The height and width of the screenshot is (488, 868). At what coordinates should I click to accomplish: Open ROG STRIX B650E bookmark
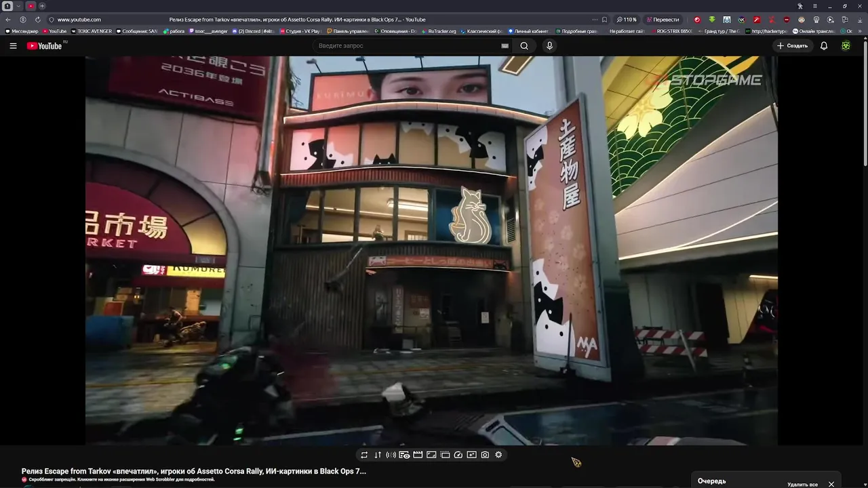coord(673,31)
